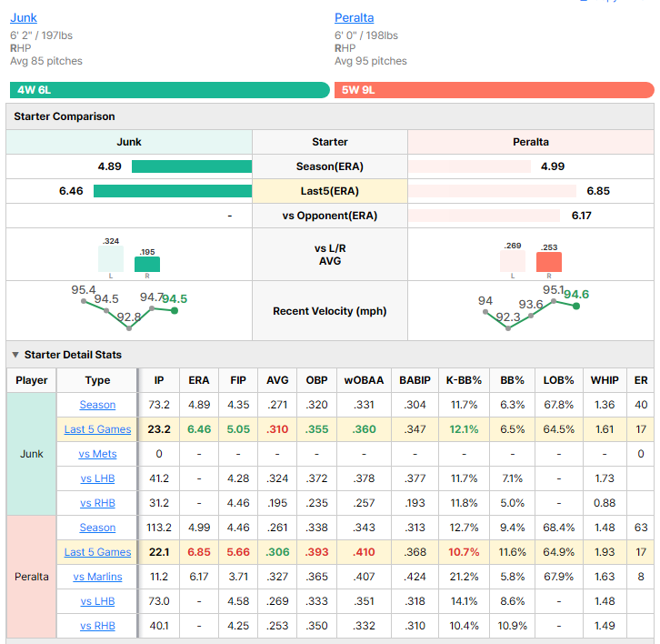Click the Peralta player group cell in table
Screen dimensions: 660x644
(32, 577)
